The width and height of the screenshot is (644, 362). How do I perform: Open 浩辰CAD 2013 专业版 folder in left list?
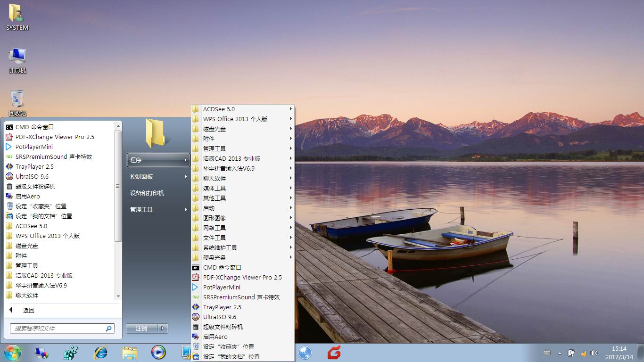[x=59, y=275]
